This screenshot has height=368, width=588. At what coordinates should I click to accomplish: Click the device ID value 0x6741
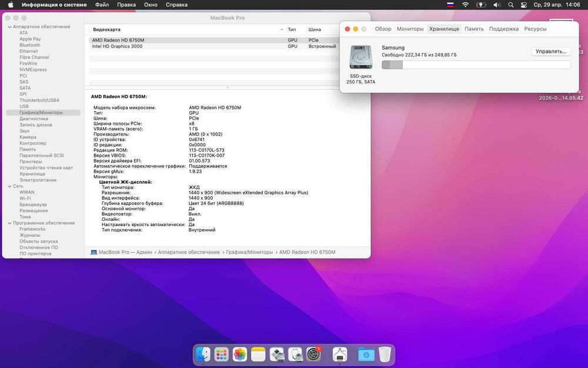click(x=196, y=140)
